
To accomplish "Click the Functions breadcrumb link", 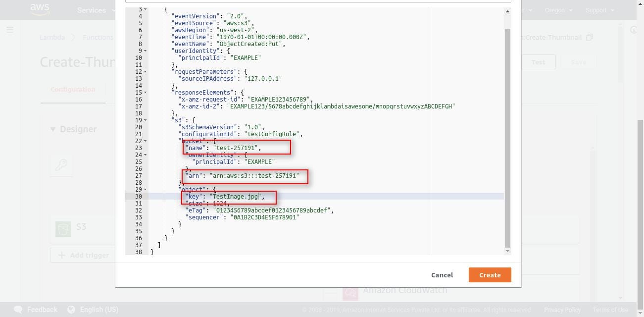I will 98,37.
